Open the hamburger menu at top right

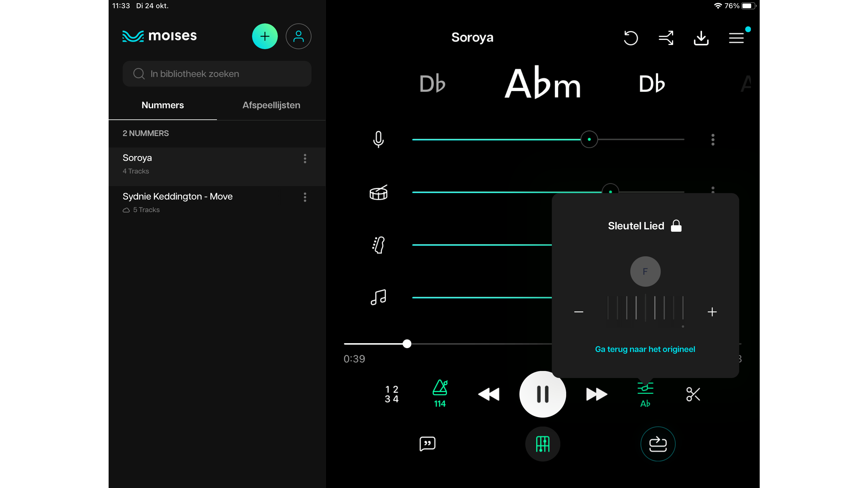(x=736, y=38)
